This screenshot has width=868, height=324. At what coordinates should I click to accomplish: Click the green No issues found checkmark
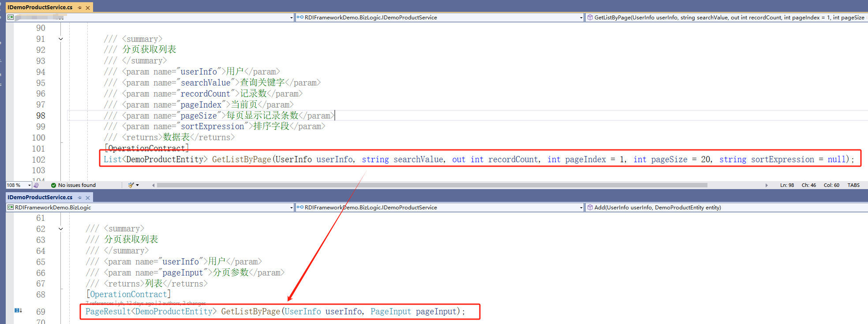coord(53,185)
